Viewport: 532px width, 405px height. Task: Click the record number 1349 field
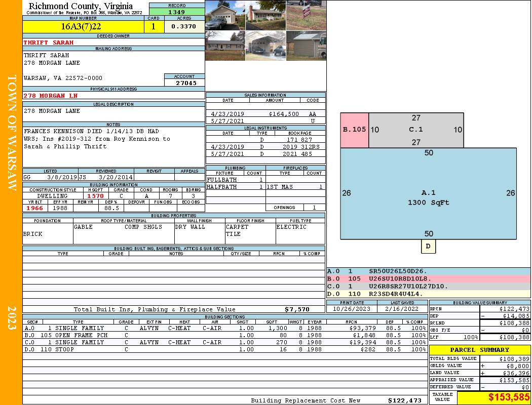pyautogui.click(x=177, y=12)
